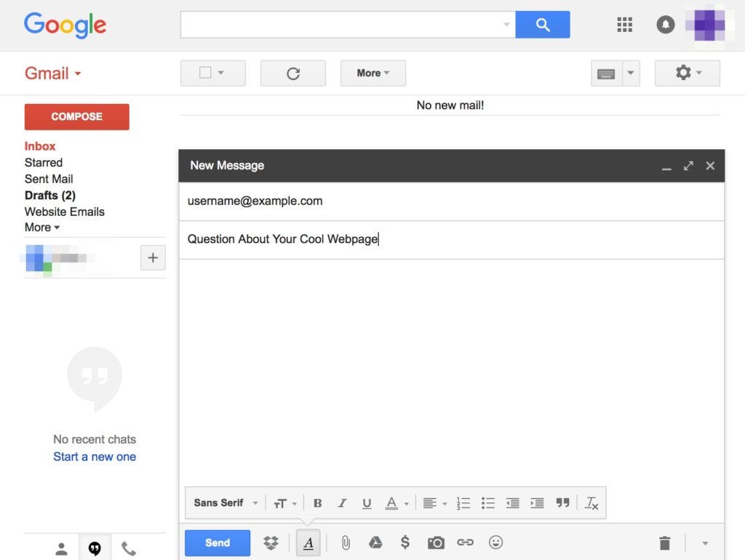Remove formatting from the text
The height and width of the screenshot is (560, 745).
coord(591,503)
